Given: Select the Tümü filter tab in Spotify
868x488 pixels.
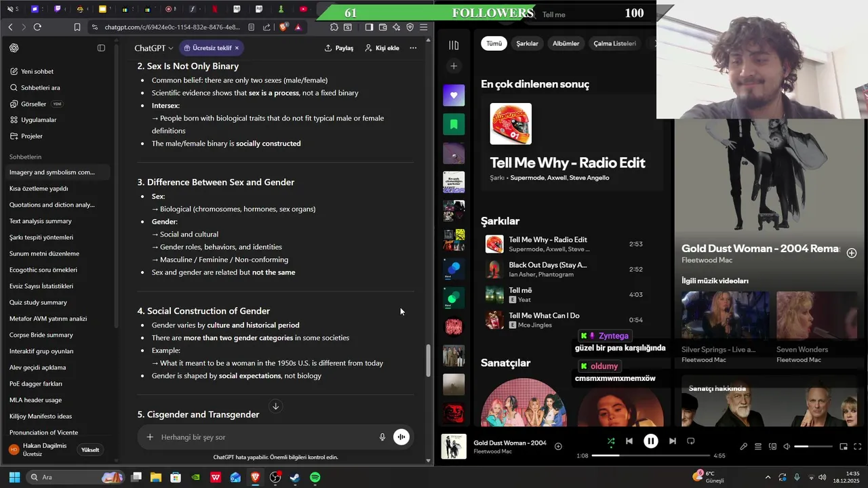Looking at the screenshot, I should pos(494,43).
